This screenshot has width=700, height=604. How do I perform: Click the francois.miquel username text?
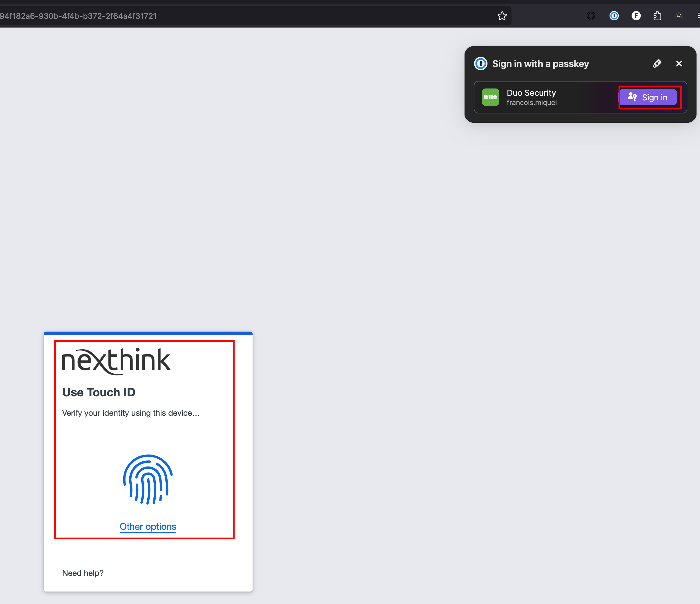point(532,103)
